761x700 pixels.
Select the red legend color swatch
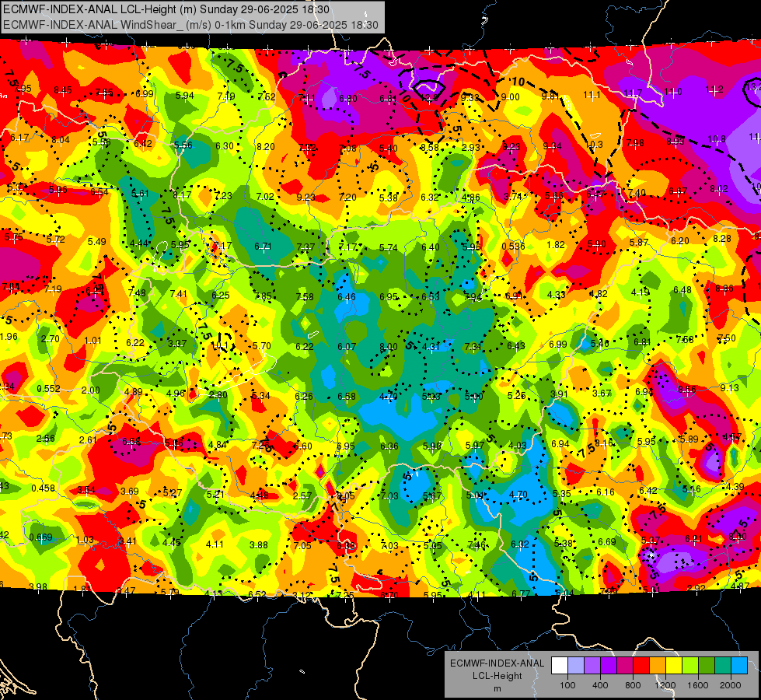tap(641, 666)
